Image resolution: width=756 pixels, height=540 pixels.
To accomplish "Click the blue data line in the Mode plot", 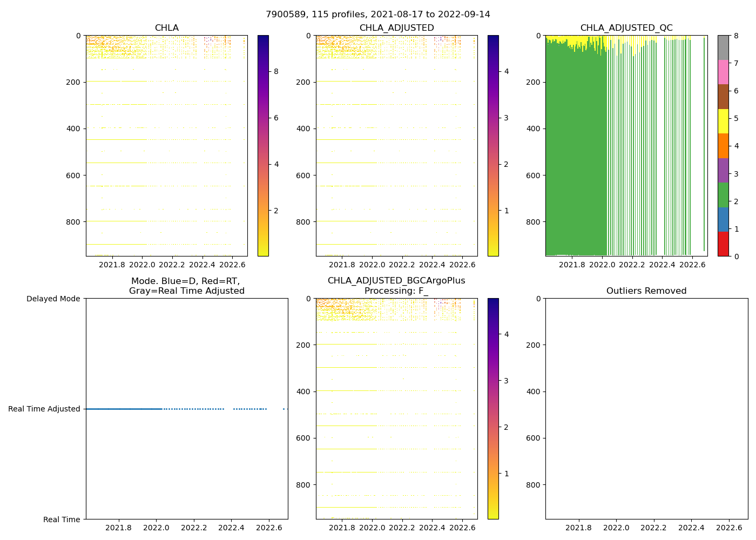I will [124, 409].
